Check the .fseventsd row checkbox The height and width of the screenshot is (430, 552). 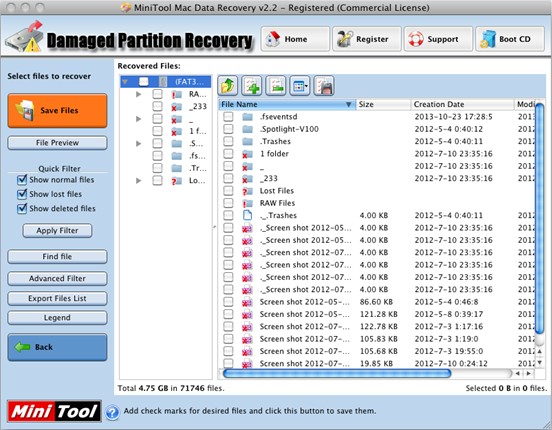tap(228, 117)
